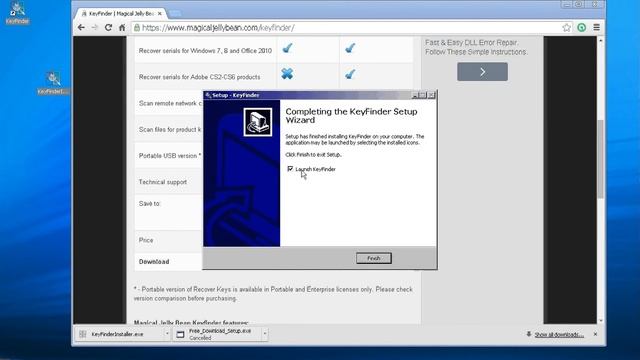Close the KeyFinder browser tab
The height and width of the screenshot is (360, 640).
pos(160,13)
